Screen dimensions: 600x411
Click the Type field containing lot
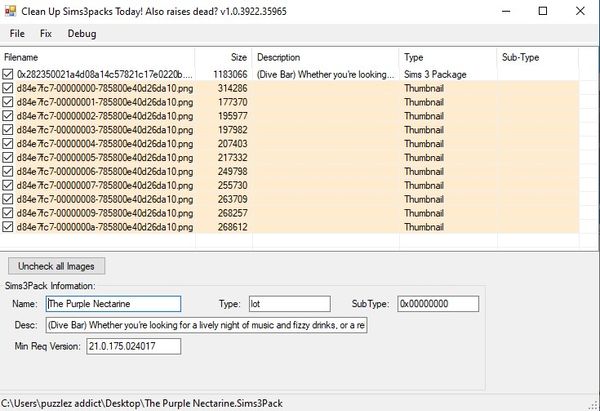click(x=290, y=304)
